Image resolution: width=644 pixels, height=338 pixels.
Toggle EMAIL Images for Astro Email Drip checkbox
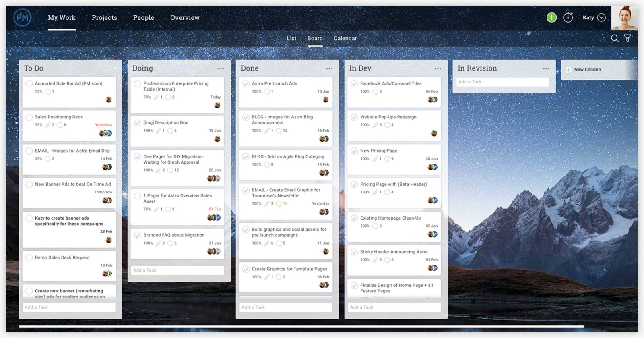click(x=29, y=151)
